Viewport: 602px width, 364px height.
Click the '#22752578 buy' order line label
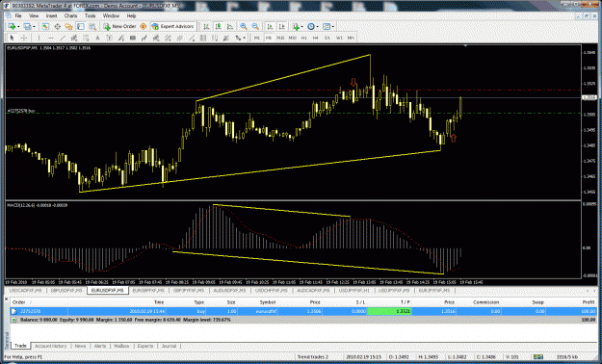pos(21,111)
